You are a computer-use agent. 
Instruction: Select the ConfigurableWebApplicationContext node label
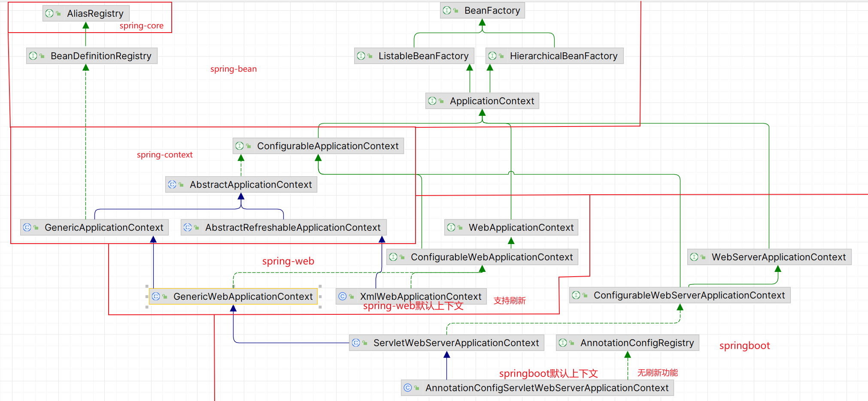(x=492, y=257)
